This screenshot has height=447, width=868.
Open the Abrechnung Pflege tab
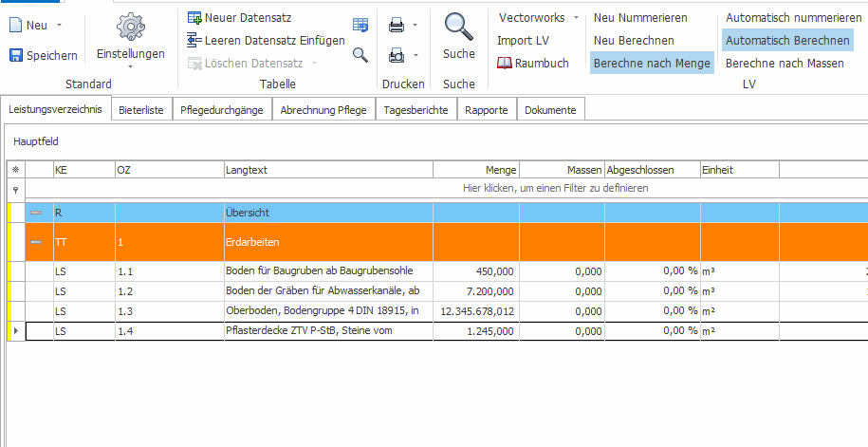coord(323,110)
